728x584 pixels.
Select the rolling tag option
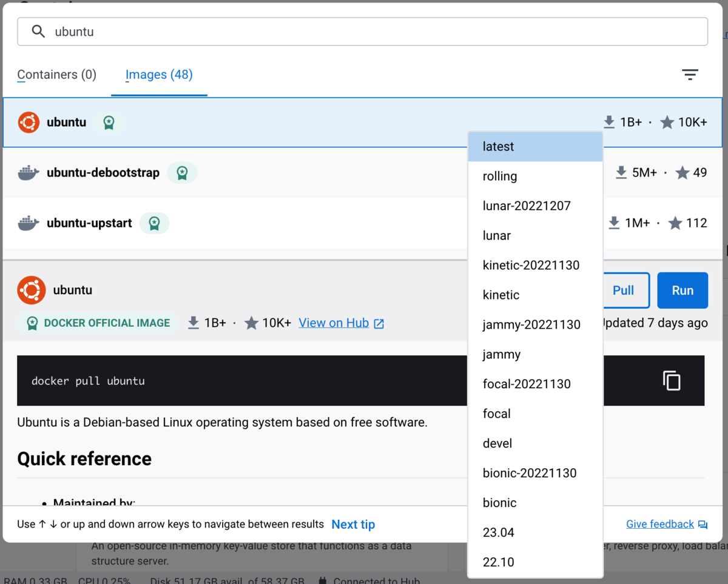pos(535,176)
